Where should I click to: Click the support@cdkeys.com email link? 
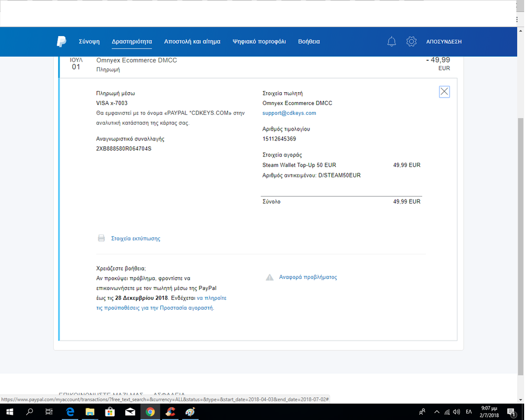[289, 113]
